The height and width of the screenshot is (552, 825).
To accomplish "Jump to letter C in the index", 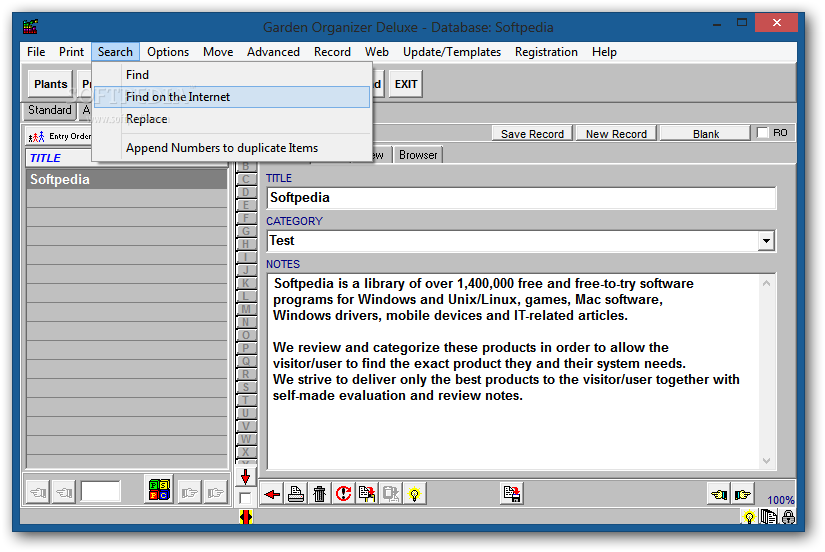I will [x=245, y=179].
